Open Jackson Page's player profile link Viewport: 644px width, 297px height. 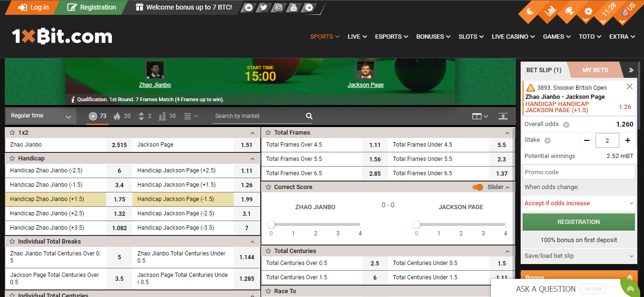tap(365, 85)
